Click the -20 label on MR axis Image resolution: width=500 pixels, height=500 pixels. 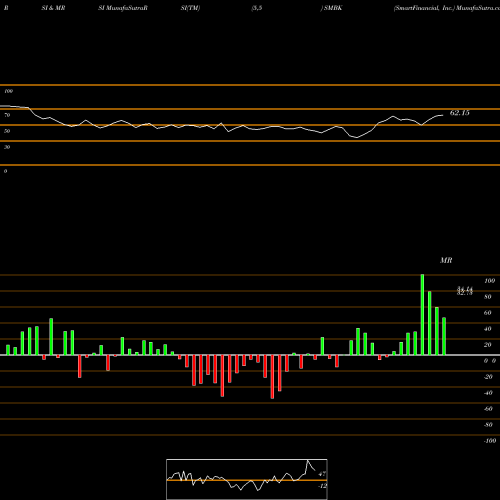488,377
